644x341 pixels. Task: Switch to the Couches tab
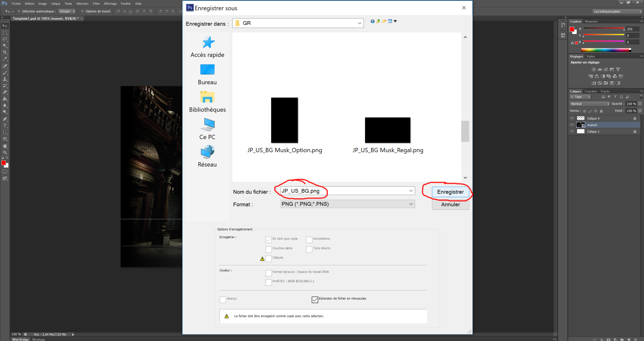590,91
